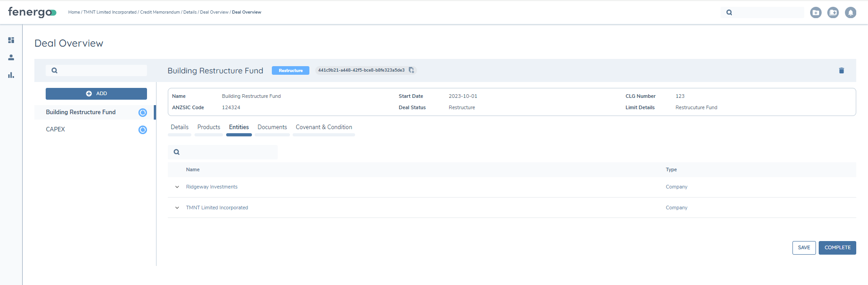Open the Ridgeway Investments entity link
868x285 pixels.
212,187
